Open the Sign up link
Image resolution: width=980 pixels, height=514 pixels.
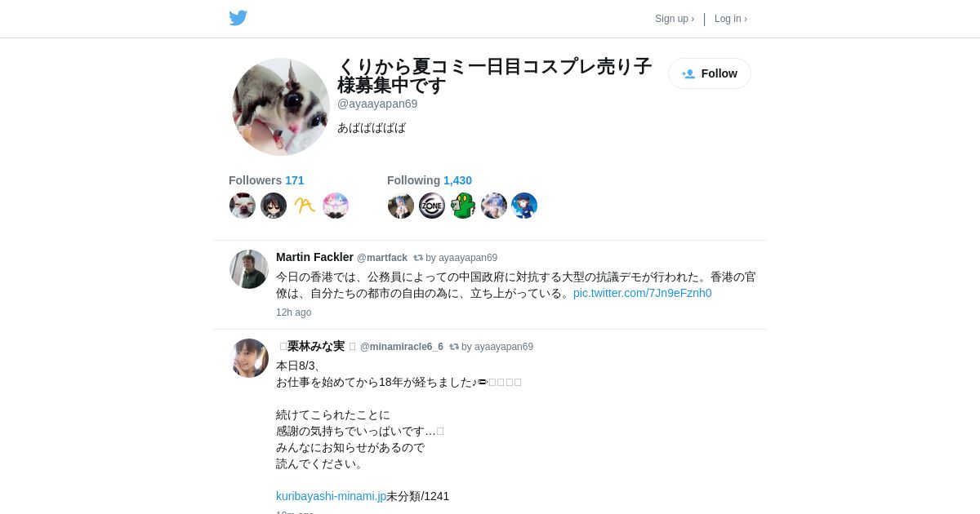[675, 19]
